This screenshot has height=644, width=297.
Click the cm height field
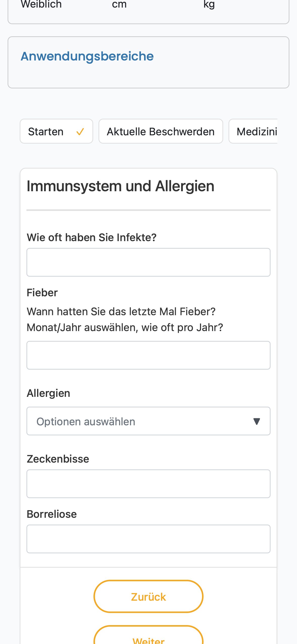pyautogui.click(x=119, y=4)
